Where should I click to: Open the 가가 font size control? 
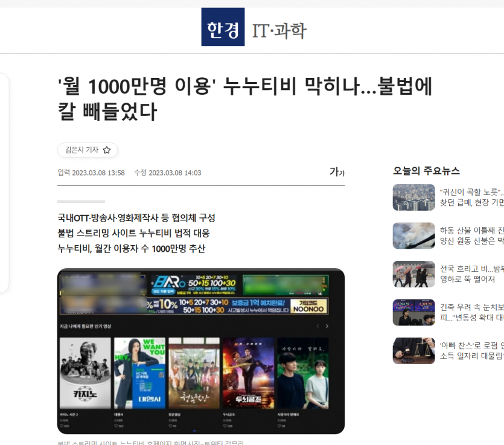click(337, 171)
